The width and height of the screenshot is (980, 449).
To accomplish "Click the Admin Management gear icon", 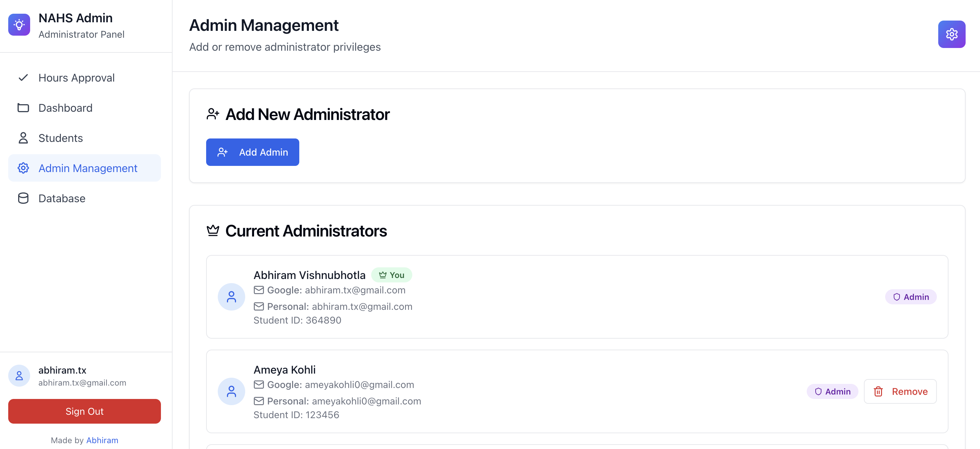I will [23, 168].
